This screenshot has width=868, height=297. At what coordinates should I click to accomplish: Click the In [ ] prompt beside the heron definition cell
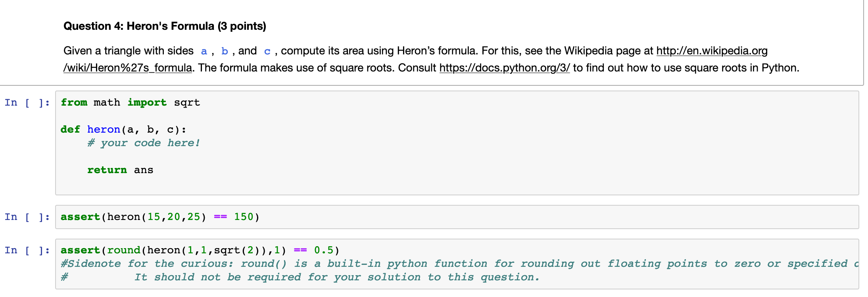(27, 102)
